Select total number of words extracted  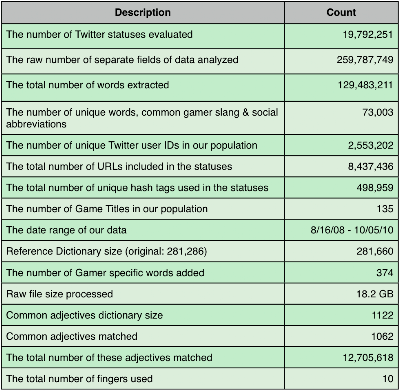coord(200,87)
